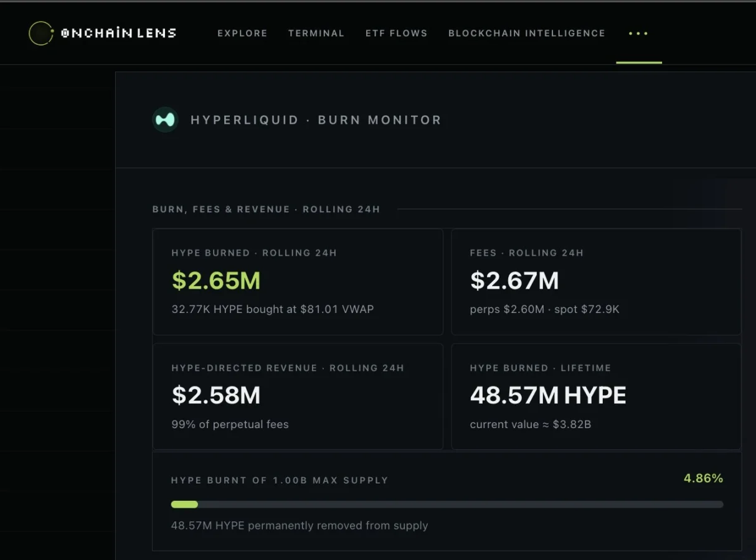This screenshot has height=560, width=756.
Task: Click '48.57M HYPE permanently removed from supply' text
Action: coord(300,526)
